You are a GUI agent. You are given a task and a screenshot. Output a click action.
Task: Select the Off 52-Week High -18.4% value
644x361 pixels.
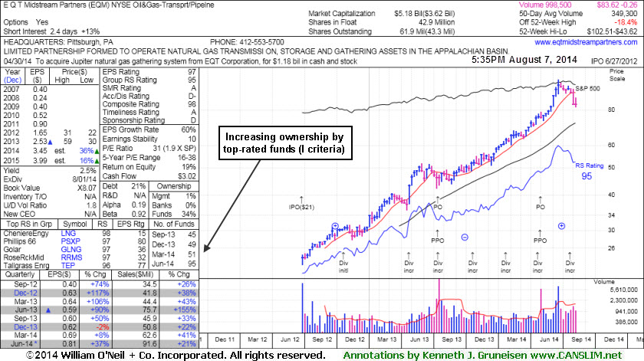(626, 22)
